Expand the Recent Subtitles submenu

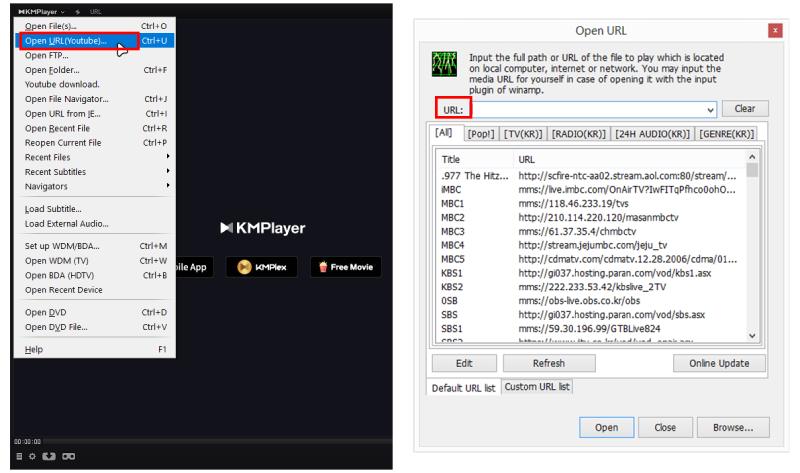95,172
